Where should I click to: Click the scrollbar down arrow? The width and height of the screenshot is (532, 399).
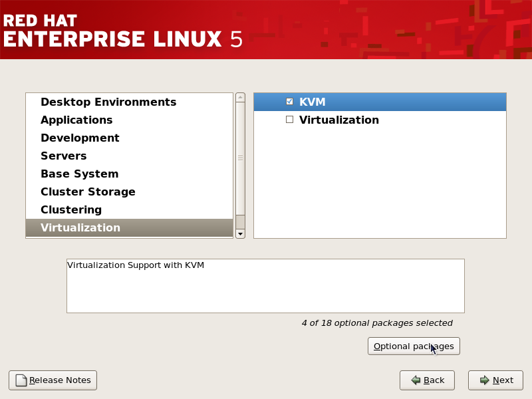[x=239, y=233]
